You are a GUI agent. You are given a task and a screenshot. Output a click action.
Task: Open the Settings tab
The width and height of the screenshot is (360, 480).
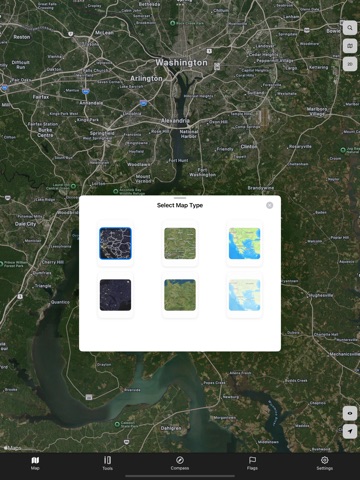pos(325,463)
